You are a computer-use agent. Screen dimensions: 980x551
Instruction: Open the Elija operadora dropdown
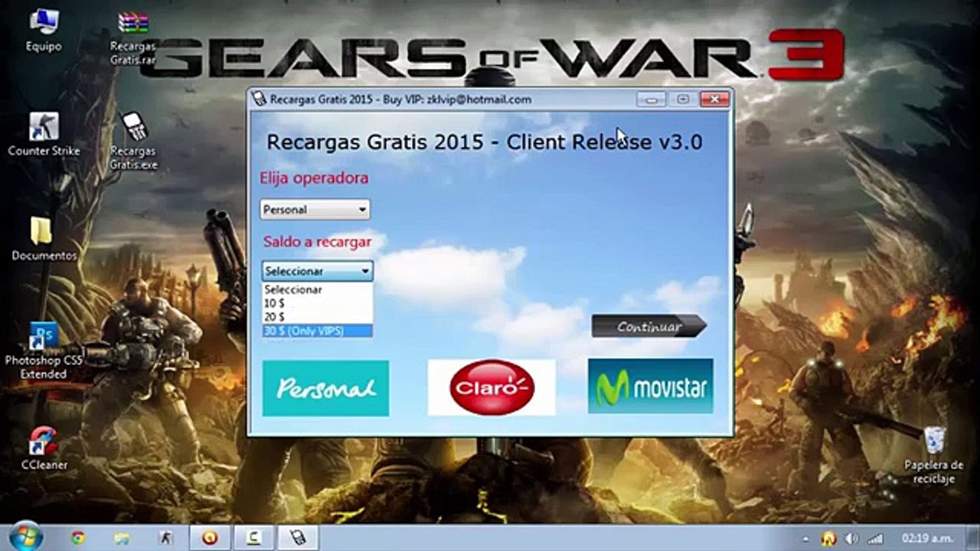(315, 209)
